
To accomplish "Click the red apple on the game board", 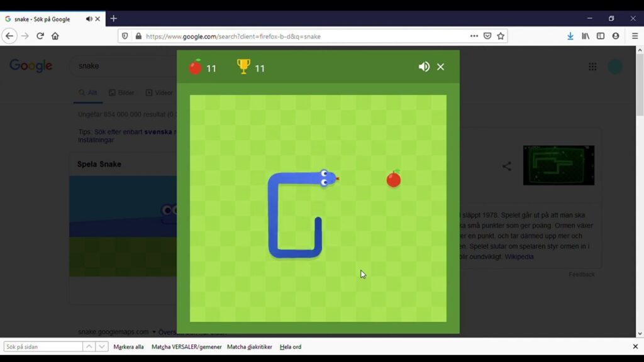I will [394, 178].
